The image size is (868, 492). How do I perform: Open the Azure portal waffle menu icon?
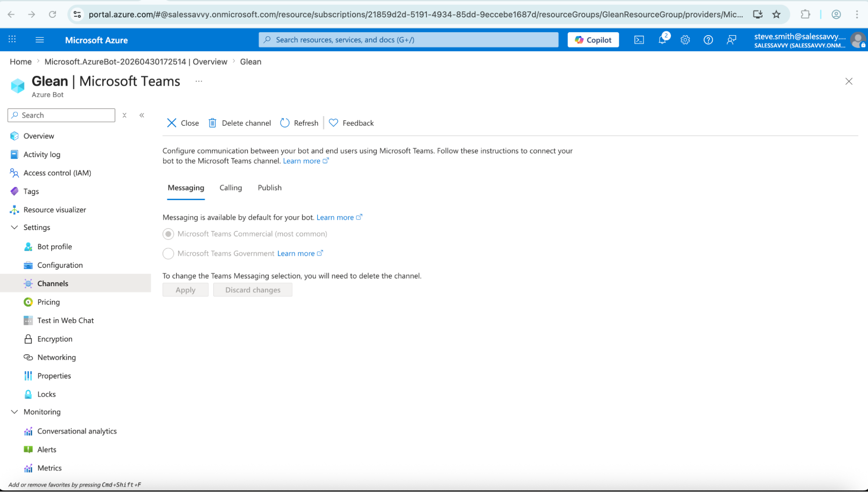click(12, 40)
